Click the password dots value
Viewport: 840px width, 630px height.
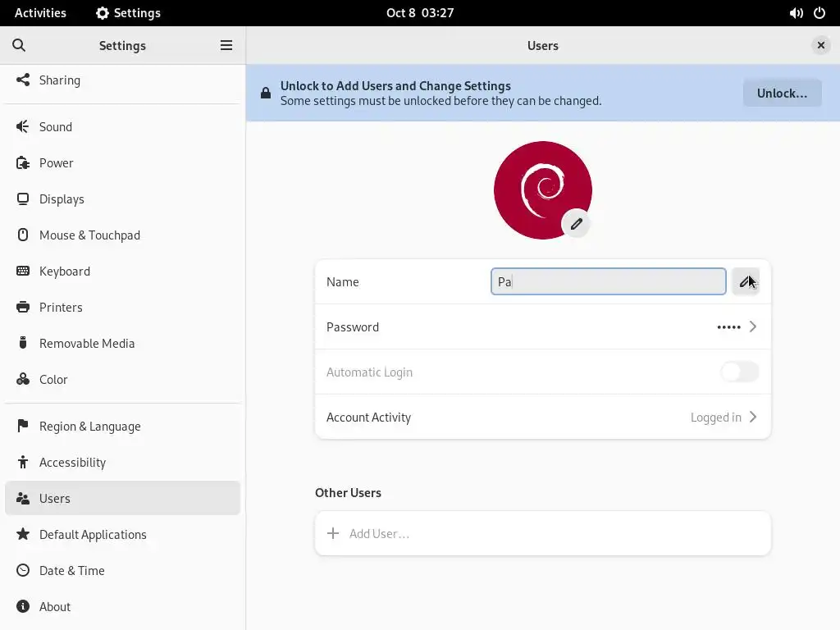click(728, 326)
